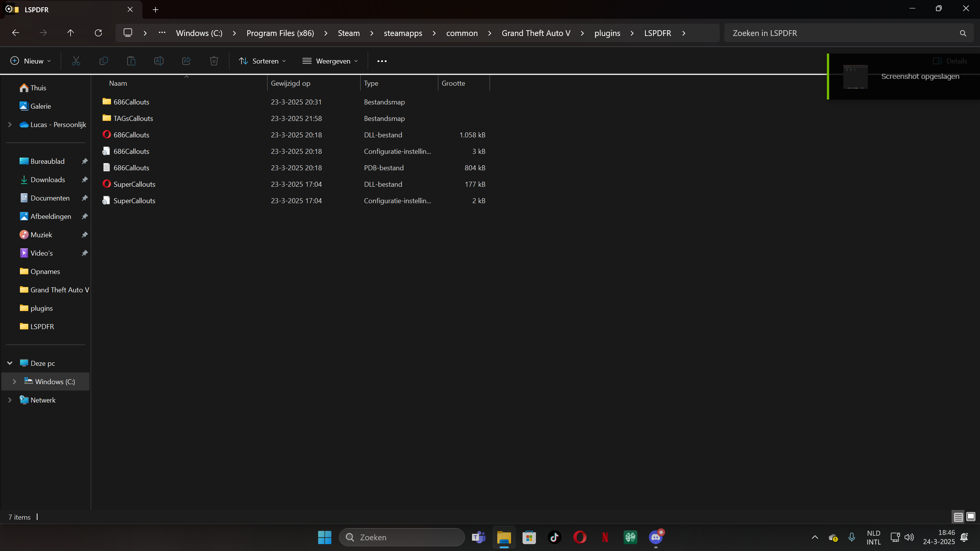Open the Nieuw button menu

[x=31, y=61]
